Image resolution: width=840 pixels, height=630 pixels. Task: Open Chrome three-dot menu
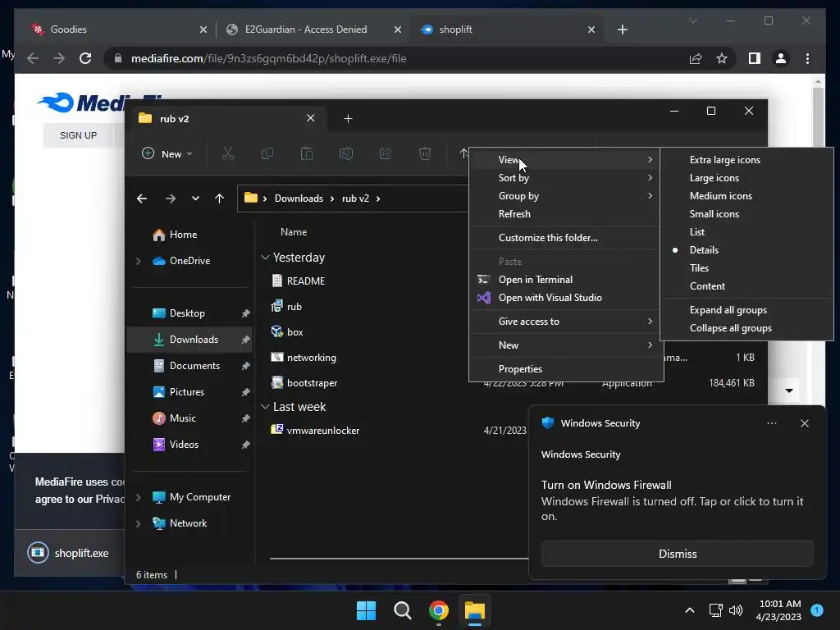pyautogui.click(x=807, y=58)
